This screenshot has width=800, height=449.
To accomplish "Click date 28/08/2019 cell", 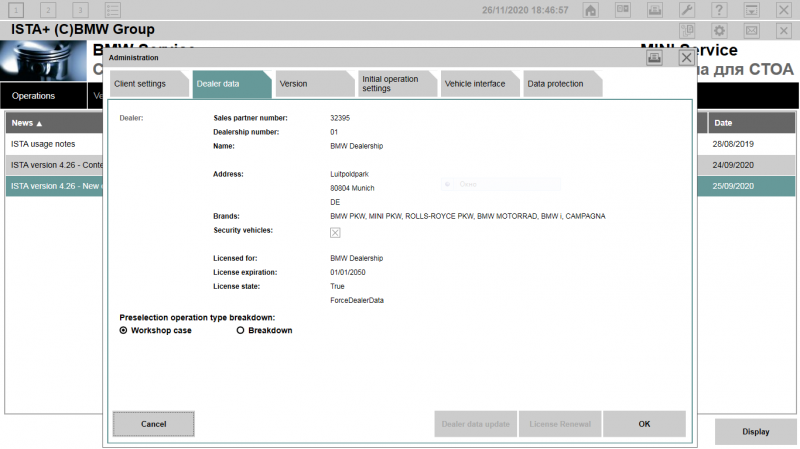I will (x=733, y=144).
